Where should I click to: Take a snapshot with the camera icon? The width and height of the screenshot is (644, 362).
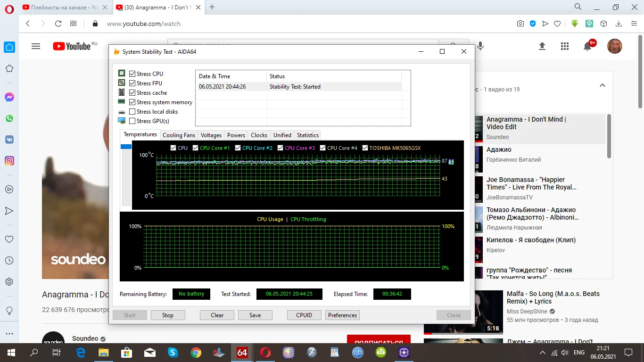point(520,24)
